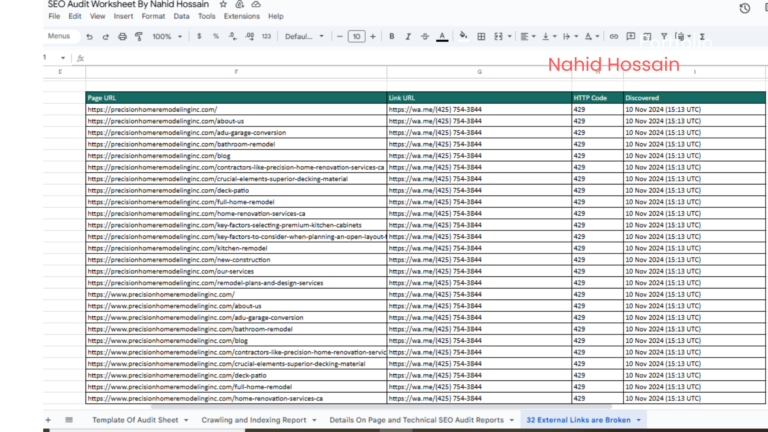Switch to Crawling and Indexing Report tab
This screenshot has width=768, height=432.
(x=254, y=420)
